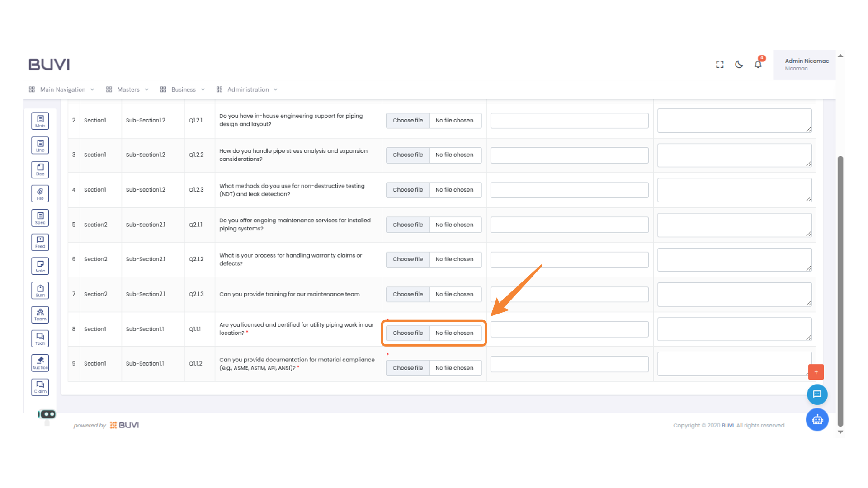Open the chatbot assistant icon
868x488 pixels.
[x=817, y=419]
